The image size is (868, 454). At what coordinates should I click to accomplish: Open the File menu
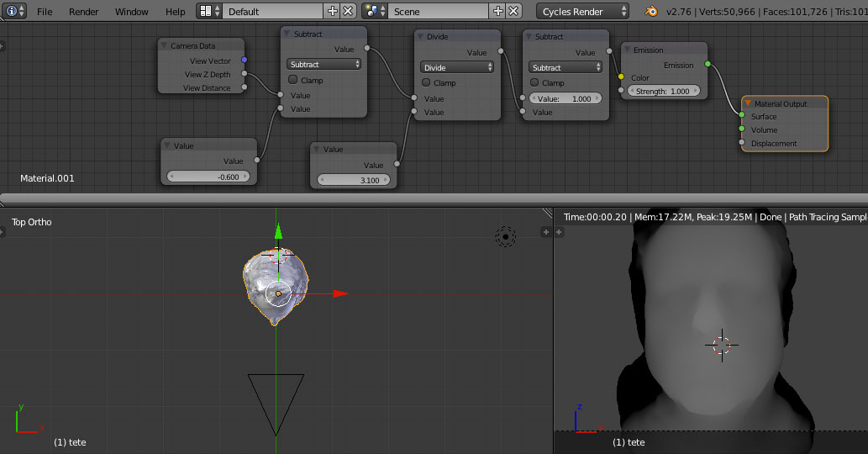[44, 12]
